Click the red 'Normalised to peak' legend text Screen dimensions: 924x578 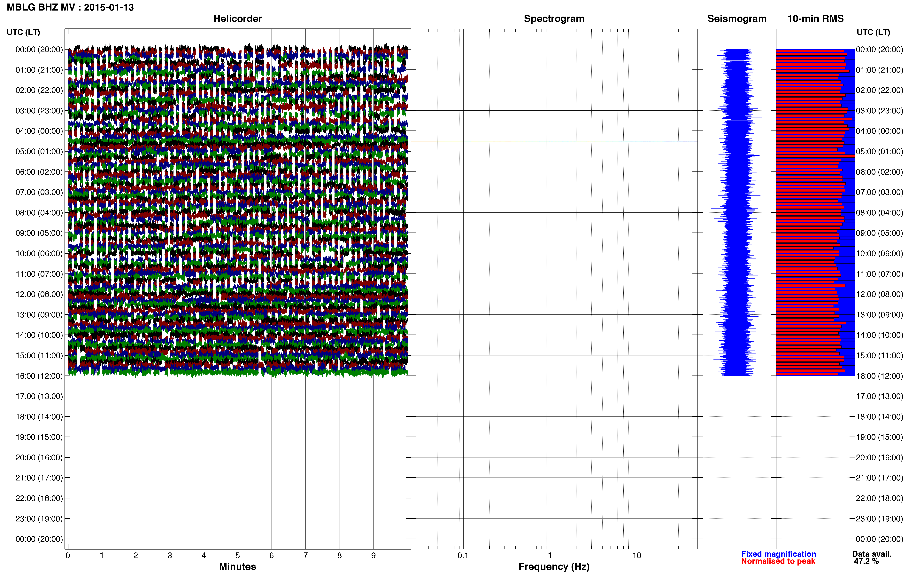pyautogui.click(x=778, y=561)
